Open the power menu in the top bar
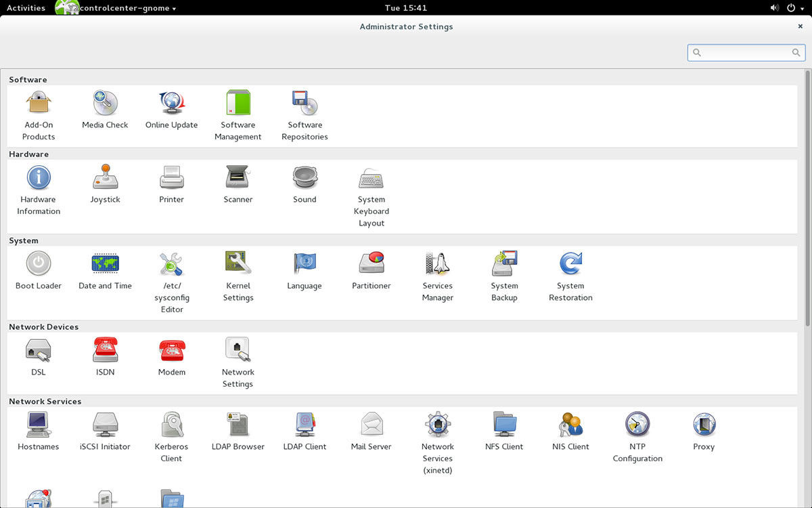The height and width of the screenshot is (508, 812). tap(794, 8)
